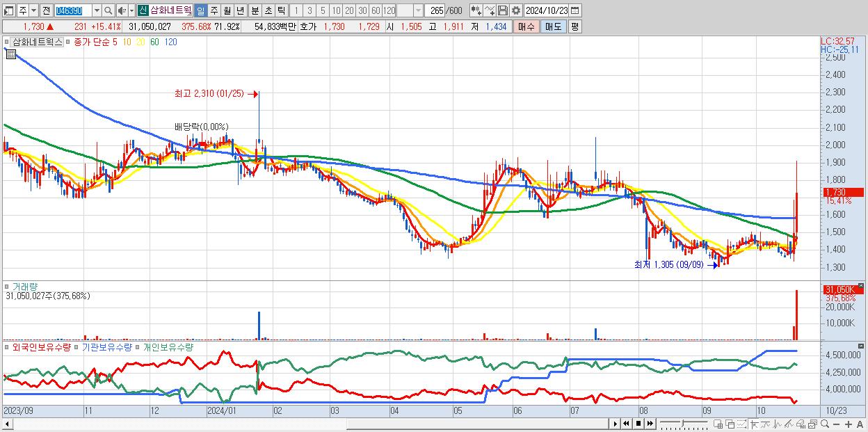Screen dimensions: 868x432
Task: Toggle the 주 weekly period button
Action: point(214,10)
